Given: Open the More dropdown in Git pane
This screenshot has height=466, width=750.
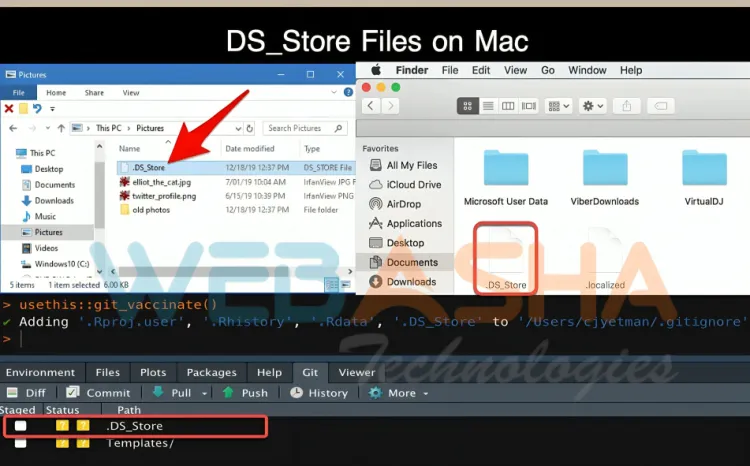Looking at the screenshot, I should [x=398, y=393].
